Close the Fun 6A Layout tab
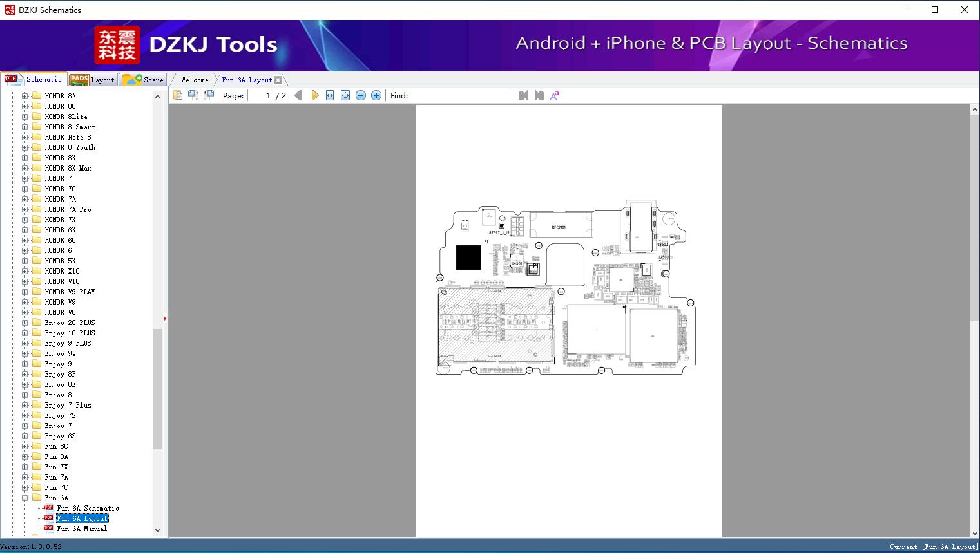The image size is (980, 553). coord(278,80)
